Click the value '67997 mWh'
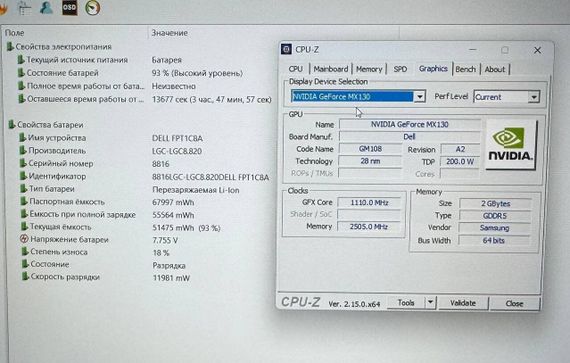The width and height of the screenshot is (570, 363). pyautogui.click(x=173, y=202)
